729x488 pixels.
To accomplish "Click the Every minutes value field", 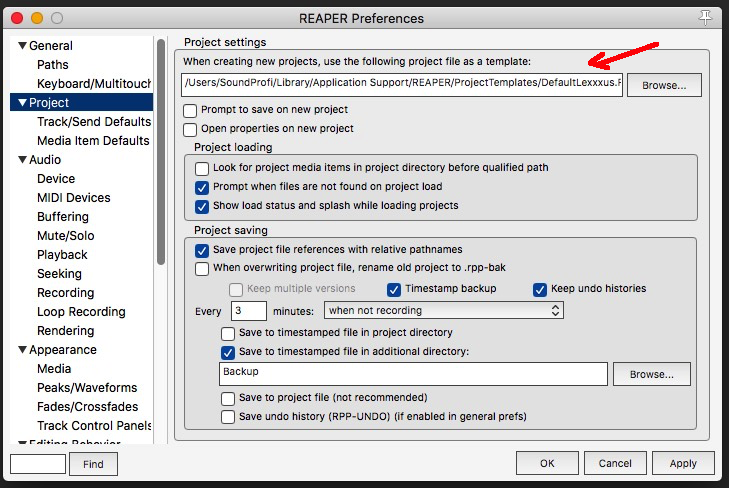I will [x=249, y=310].
